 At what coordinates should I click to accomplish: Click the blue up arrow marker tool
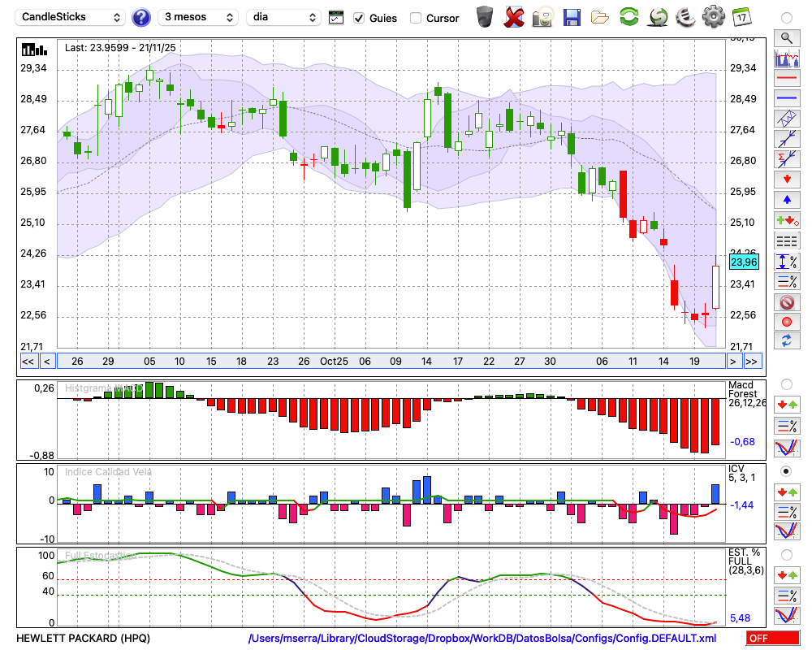click(787, 200)
